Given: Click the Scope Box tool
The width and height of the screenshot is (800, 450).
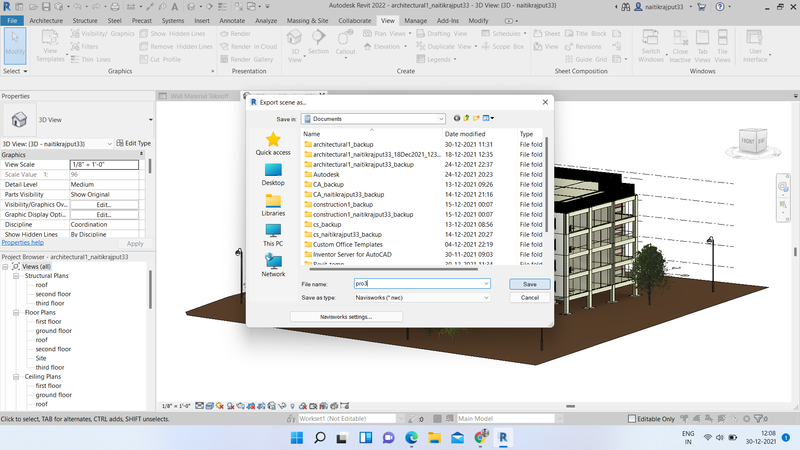Looking at the screenshot, I should [503, 46].
